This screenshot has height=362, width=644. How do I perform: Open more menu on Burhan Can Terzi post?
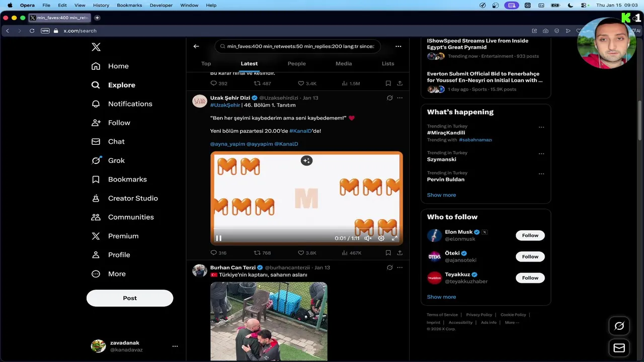click(x=399, y=267)
